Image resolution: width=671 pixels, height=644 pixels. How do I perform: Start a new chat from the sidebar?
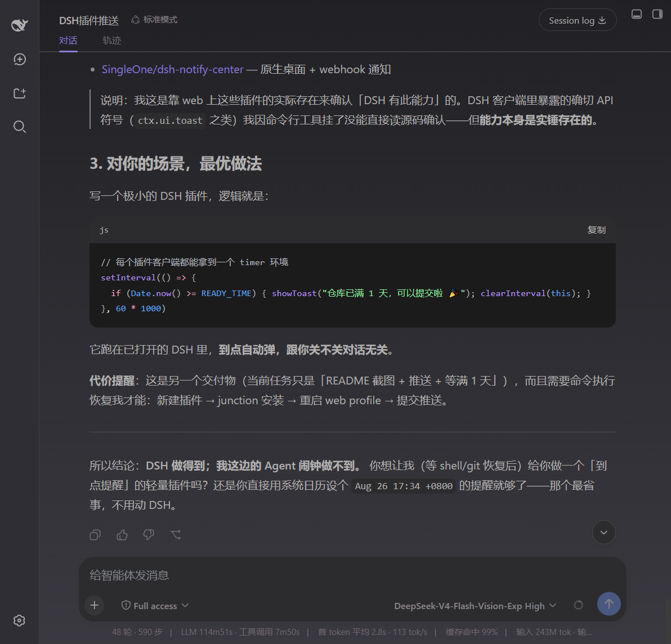click(x=19, y=60)
